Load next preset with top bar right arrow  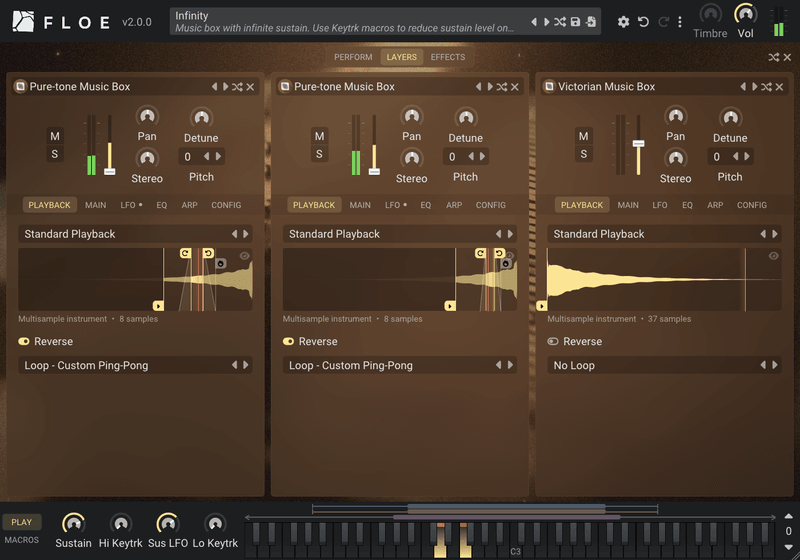(x=546, y=22)
